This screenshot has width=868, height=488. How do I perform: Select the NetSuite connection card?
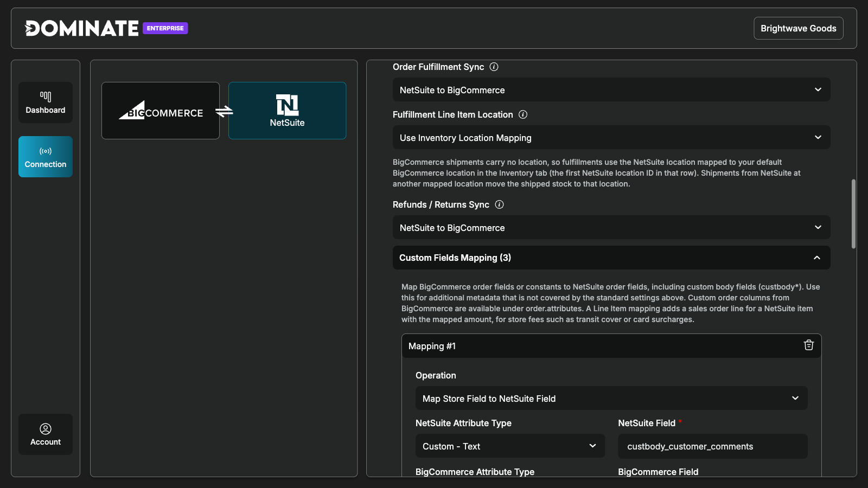tap(288, 111)
